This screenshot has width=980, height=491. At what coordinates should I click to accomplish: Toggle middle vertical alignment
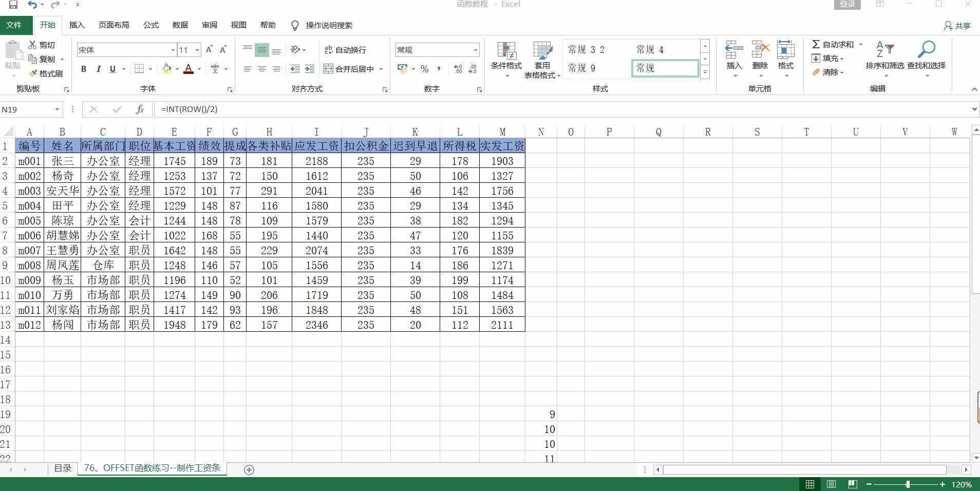(x=262, y=50)
